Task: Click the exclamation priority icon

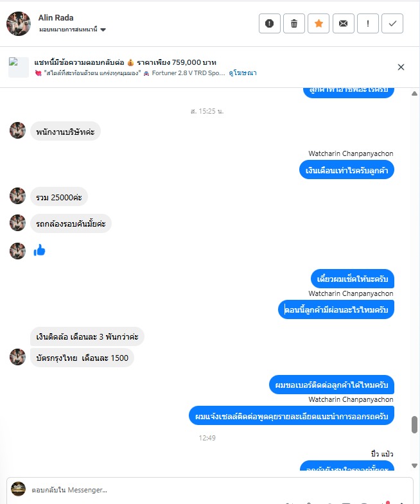Action: 368,24
